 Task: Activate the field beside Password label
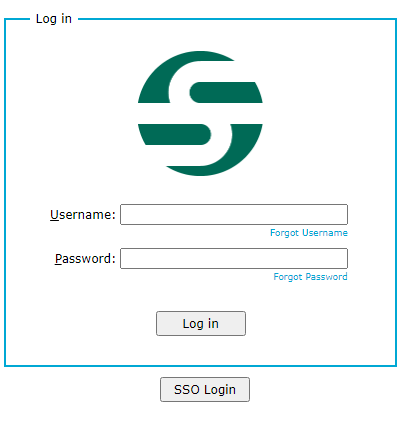234,258
